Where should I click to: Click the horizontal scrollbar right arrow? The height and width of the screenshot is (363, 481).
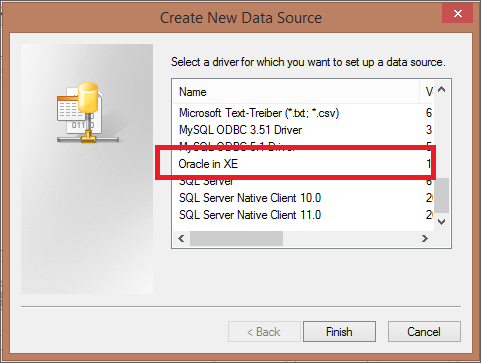pos(425,239)
